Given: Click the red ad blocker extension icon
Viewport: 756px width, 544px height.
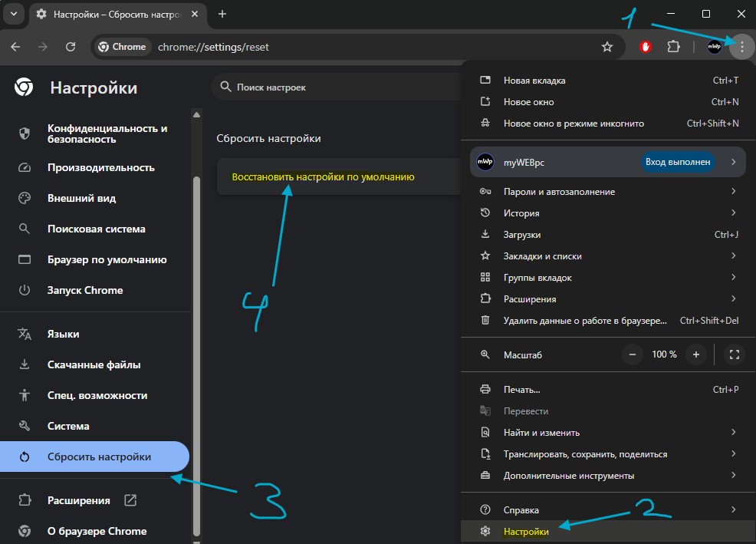Looking at the screenshot, I should coord(646,47).
